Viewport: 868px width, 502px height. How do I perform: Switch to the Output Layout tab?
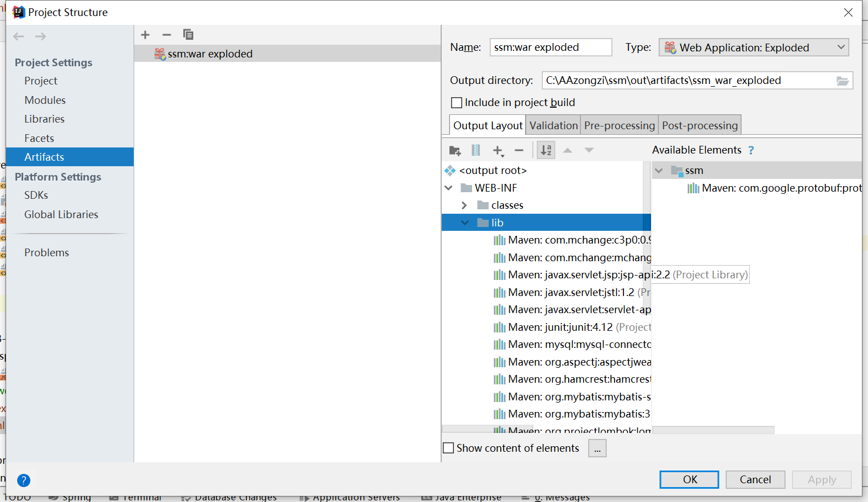coord(488,125)
